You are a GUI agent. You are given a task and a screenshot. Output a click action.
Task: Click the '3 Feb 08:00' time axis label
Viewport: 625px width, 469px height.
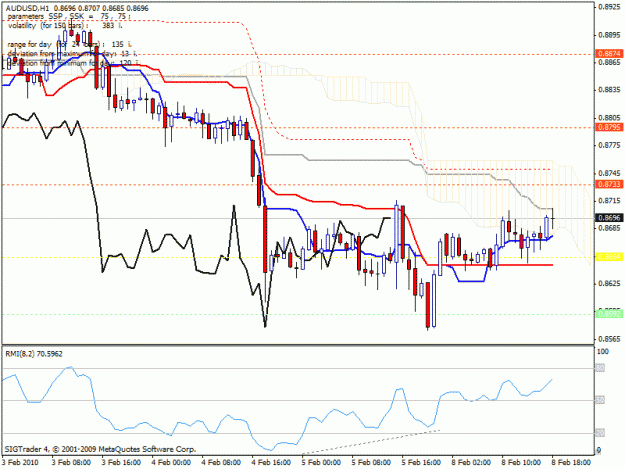click(x=71, y=462)
